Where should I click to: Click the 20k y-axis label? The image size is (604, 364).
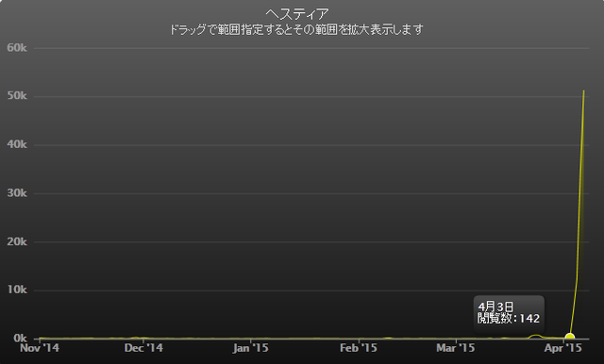pos(17,241)
